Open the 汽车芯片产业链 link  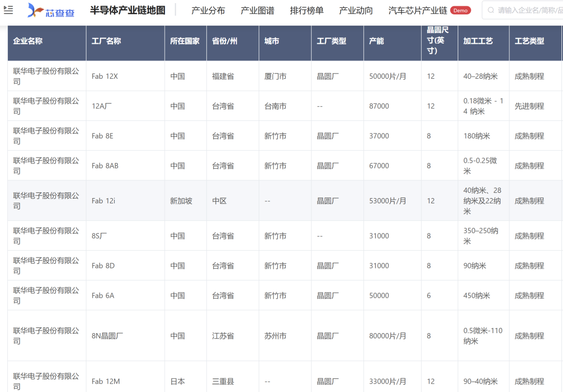[418, 10]
